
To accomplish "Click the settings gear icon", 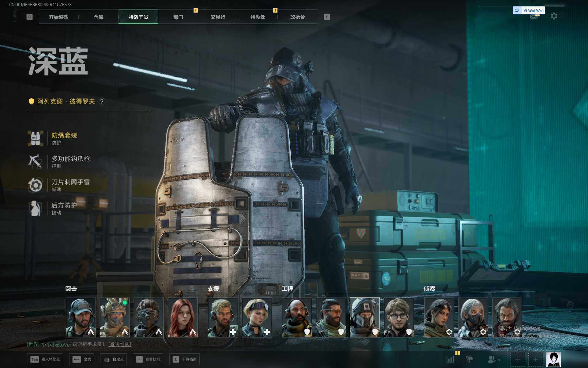I will pos(554,16).
